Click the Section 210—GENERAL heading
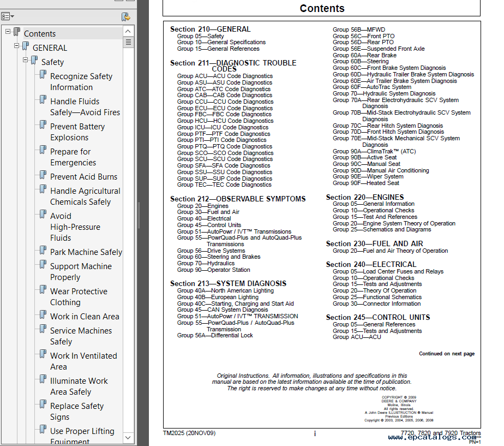 click(210, 29)
